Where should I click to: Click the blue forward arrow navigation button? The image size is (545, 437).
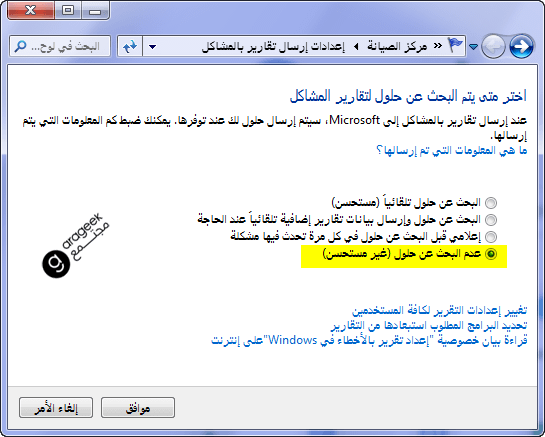tap(521, 47)
